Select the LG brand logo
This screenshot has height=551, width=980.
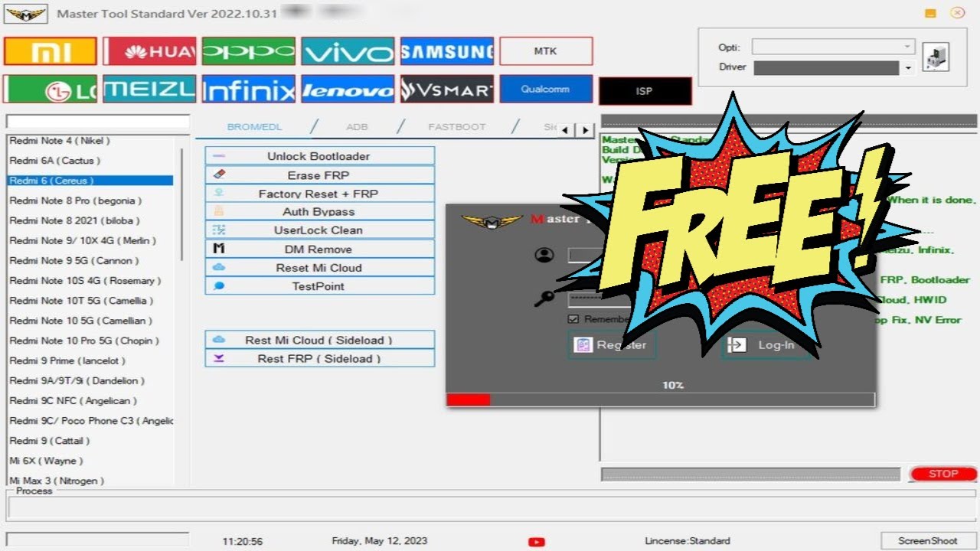51,89
